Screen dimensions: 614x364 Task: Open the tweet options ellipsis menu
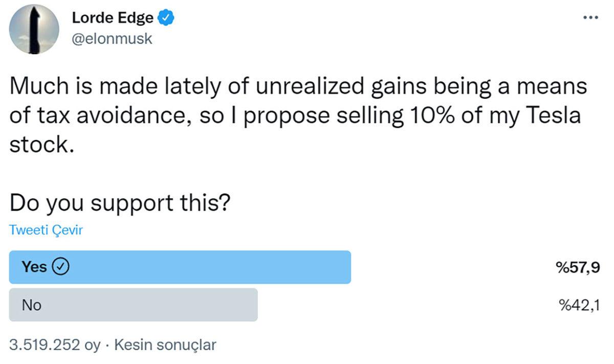click(589, 17)
